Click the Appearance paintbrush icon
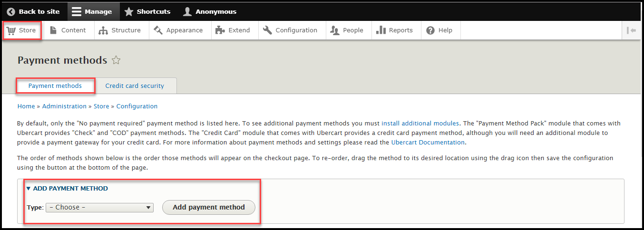 coord(158,30)
